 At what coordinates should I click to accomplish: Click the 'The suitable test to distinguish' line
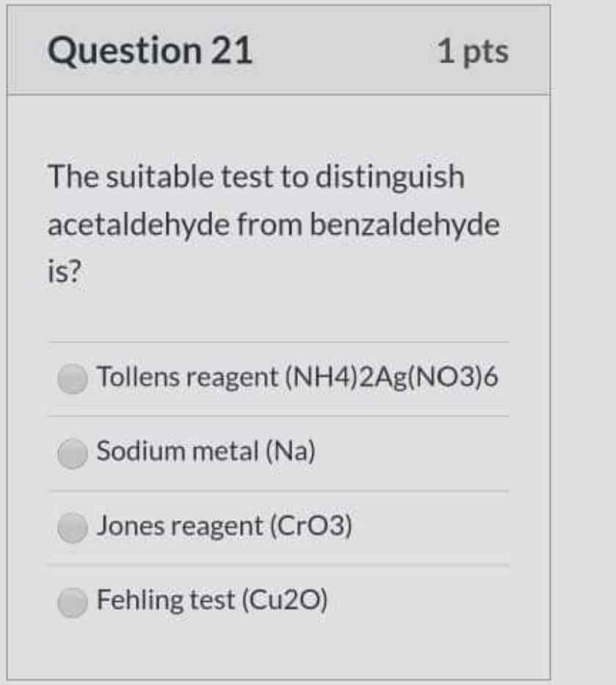click(x=256, y=178)
